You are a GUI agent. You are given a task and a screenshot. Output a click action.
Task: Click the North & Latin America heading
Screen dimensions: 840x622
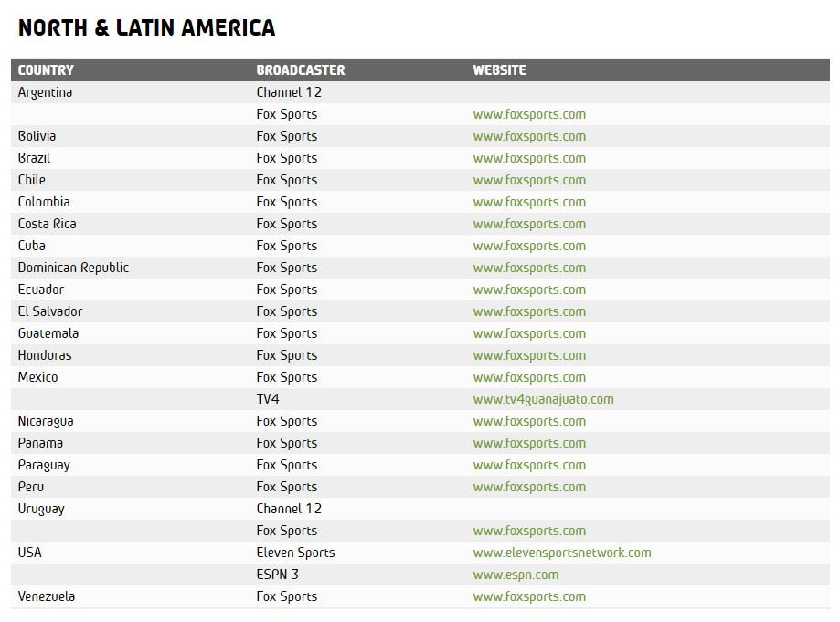pyautogui.click(x=147, y=27)
